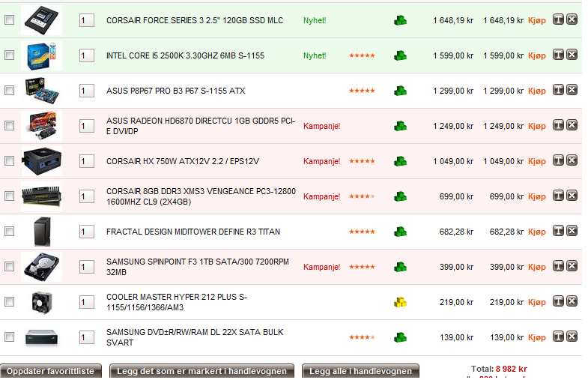
Task: Open product name FRACTAL DESIGN MIDITOWER DEFINE R3
Action: coord(193,232)
